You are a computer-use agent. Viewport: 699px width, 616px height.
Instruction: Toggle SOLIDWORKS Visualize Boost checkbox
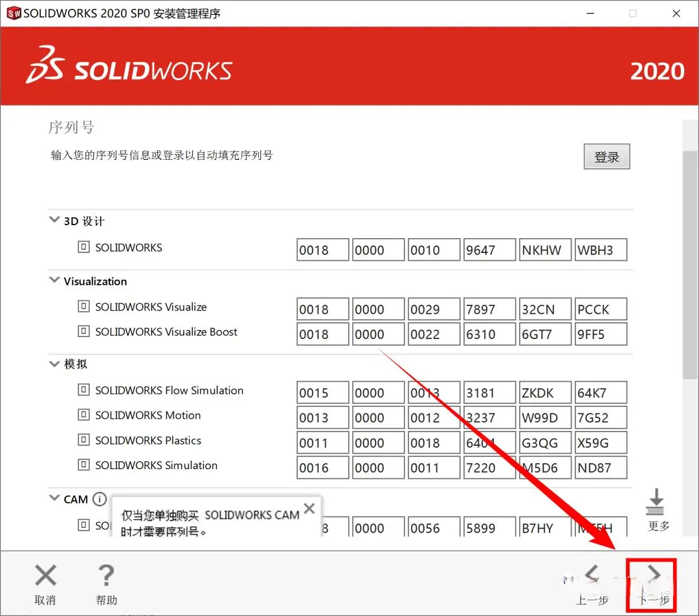[x=83, y=331]
